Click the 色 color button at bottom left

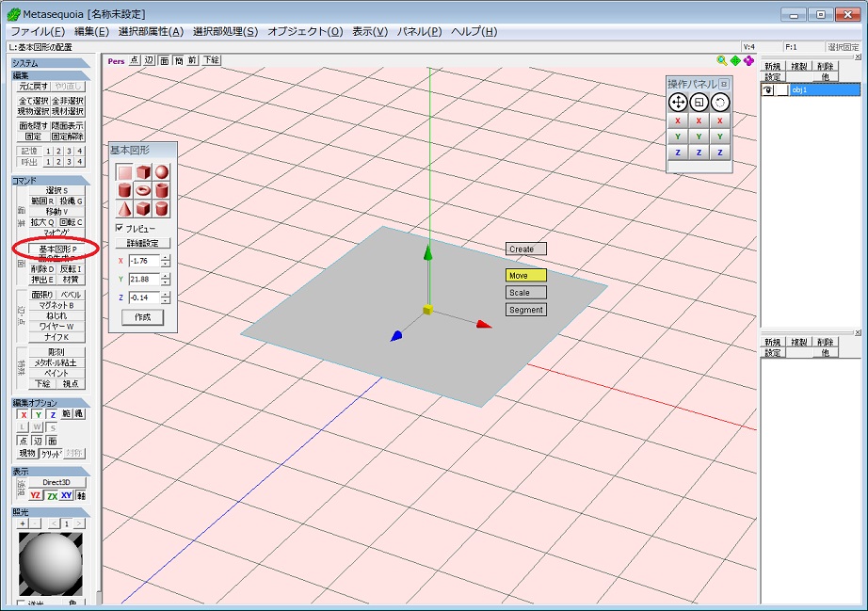point(73,601)
